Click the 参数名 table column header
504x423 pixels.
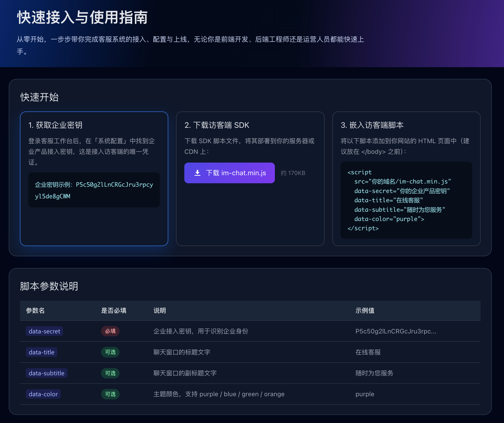tap(35, 311)
